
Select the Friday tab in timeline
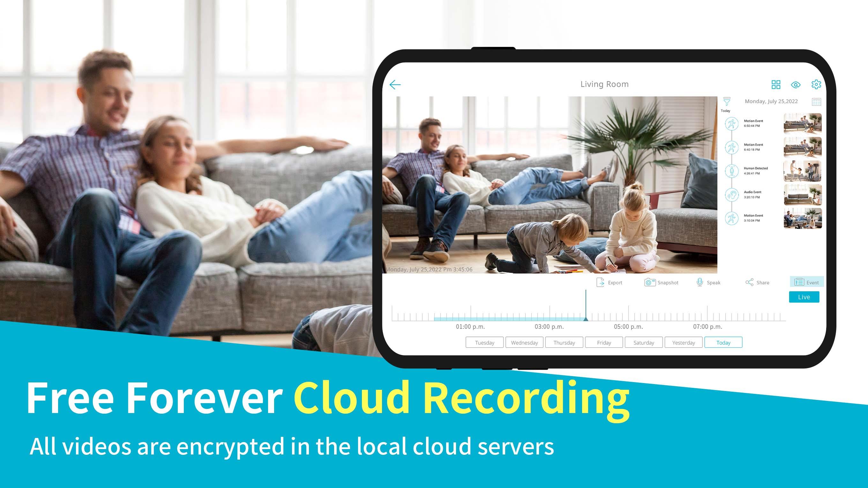(603, 343)
